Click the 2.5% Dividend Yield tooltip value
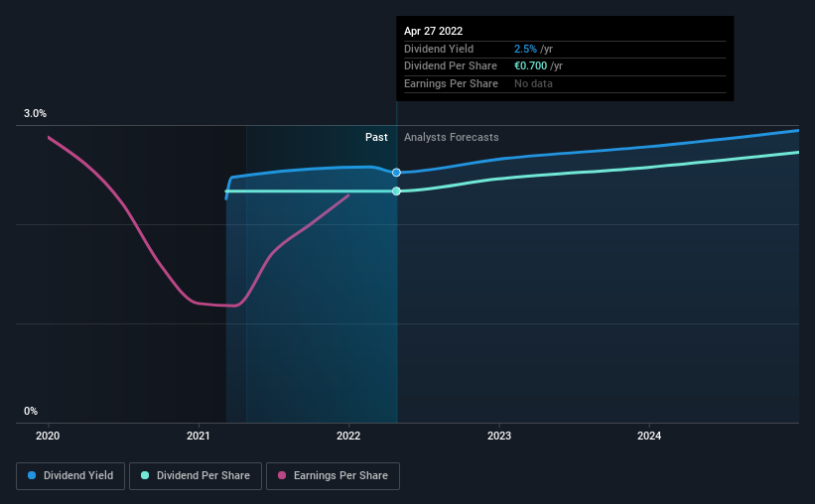The image size is (815, 504). (525, 49)
